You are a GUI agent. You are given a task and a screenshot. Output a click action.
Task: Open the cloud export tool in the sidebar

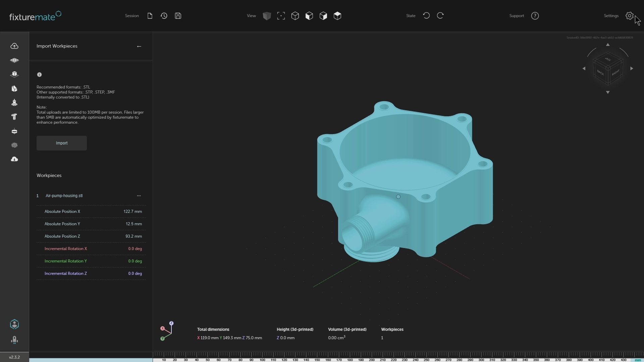[x=14, y=159]
